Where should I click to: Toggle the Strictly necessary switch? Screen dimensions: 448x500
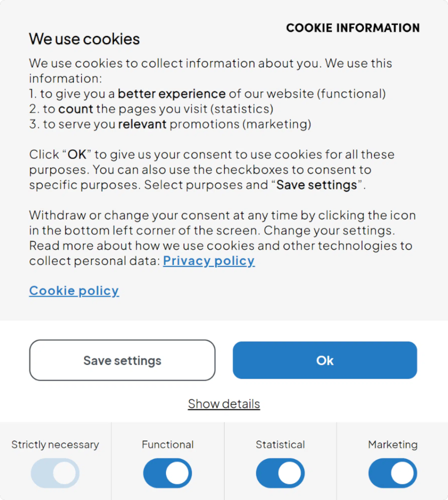[x=55, y=473]
